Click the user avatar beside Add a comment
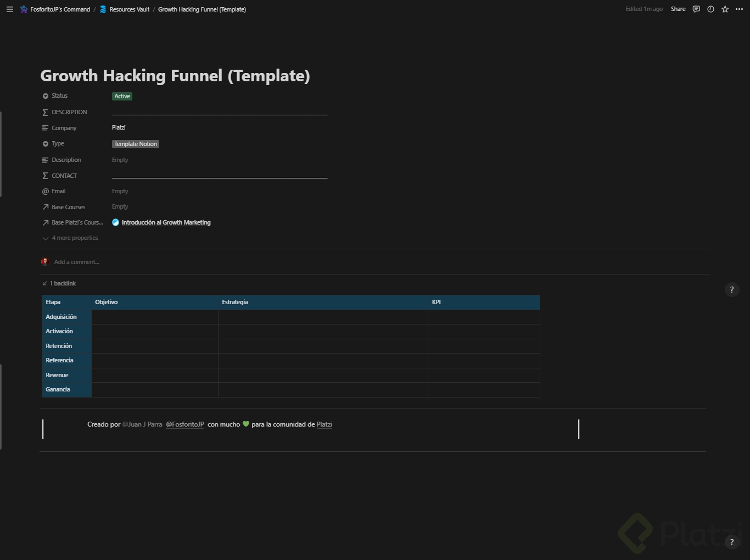Screen dimensions: 750x560 point(45,262)
